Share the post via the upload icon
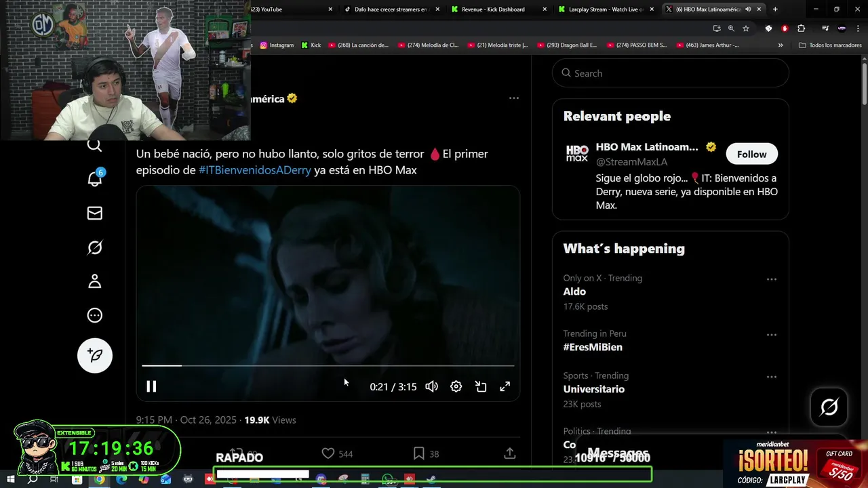 click(x=510, y=453)
